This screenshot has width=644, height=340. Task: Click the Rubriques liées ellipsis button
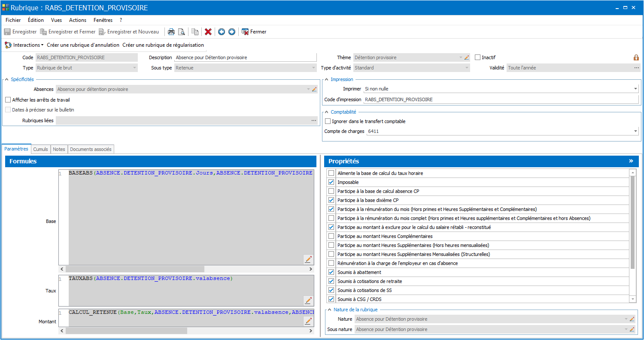tap(314, 120)
